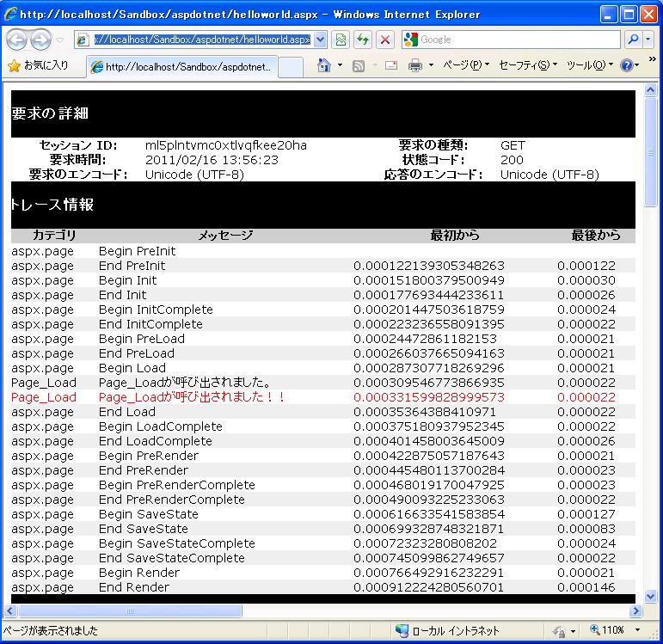
Task: Click the End LoadComplete message
Action: coord(155,441)
